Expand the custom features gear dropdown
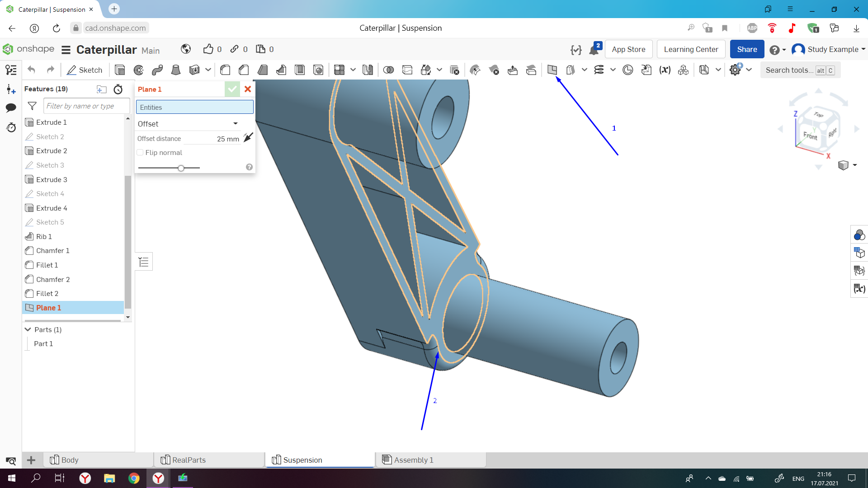 749,70
